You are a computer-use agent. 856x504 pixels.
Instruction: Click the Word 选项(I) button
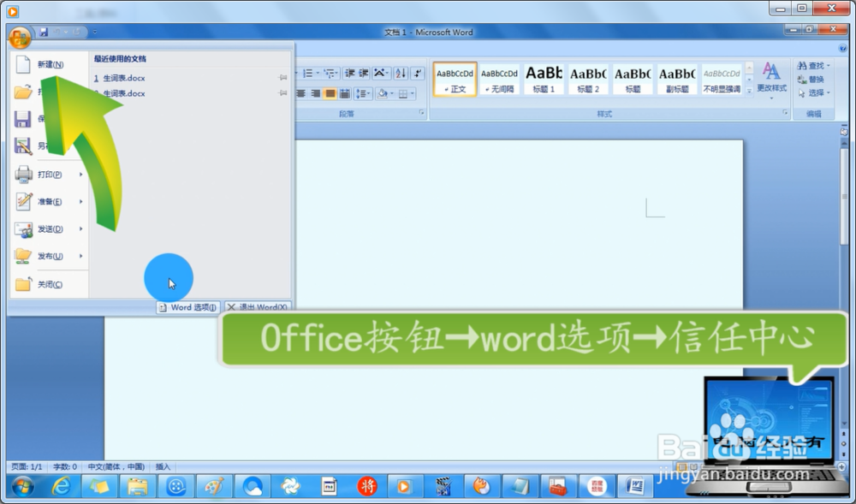point(187,307)
